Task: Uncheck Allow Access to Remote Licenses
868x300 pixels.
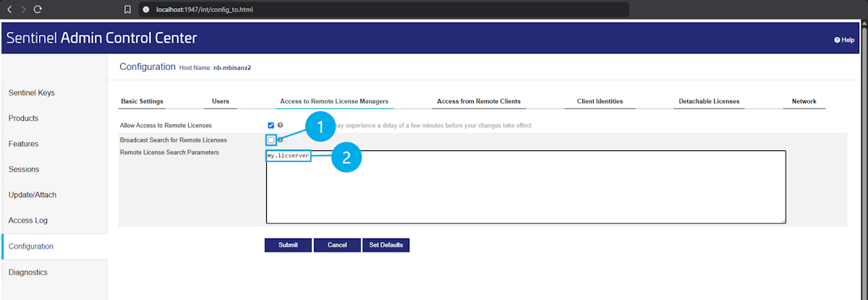Action: click(x=271, y=125)
